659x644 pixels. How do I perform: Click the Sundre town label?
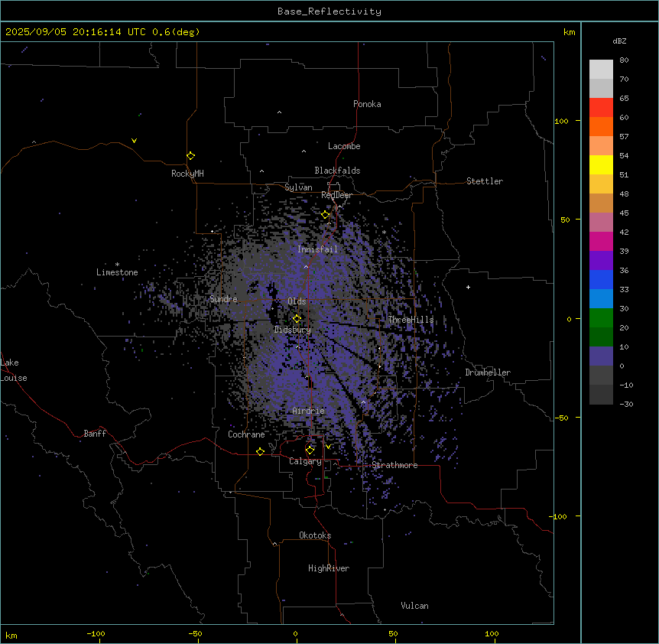(x=223, y=299)
